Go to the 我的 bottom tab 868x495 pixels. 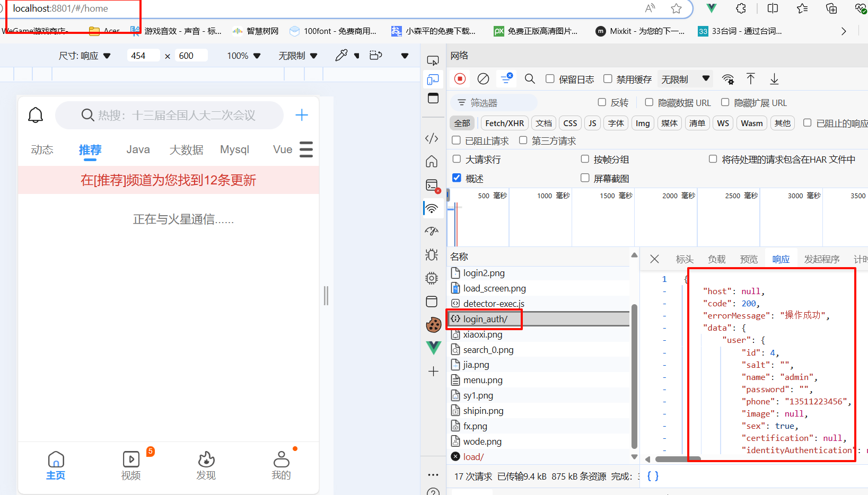point(281,465)
